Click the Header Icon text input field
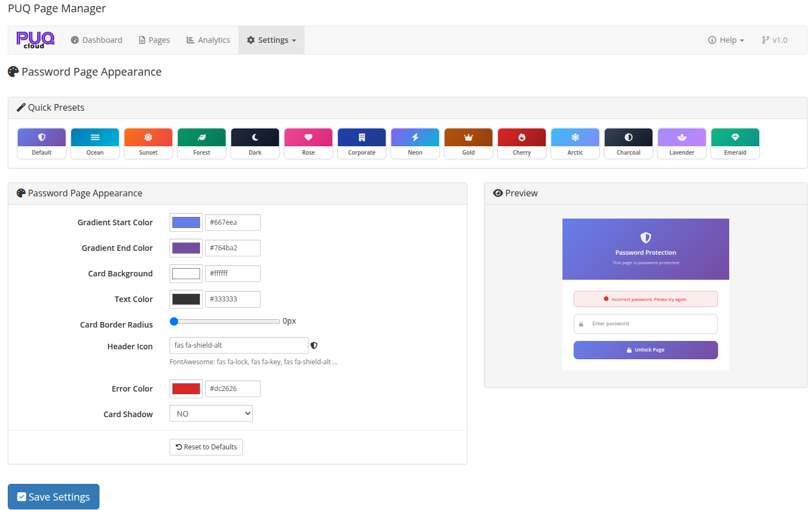812x510 pixels. click(238, 345)
